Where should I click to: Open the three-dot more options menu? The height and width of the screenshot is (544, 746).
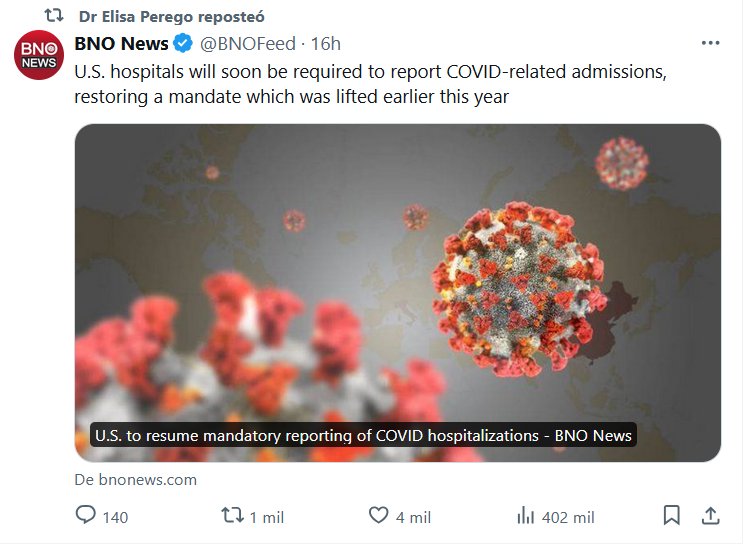coord(710,43)
